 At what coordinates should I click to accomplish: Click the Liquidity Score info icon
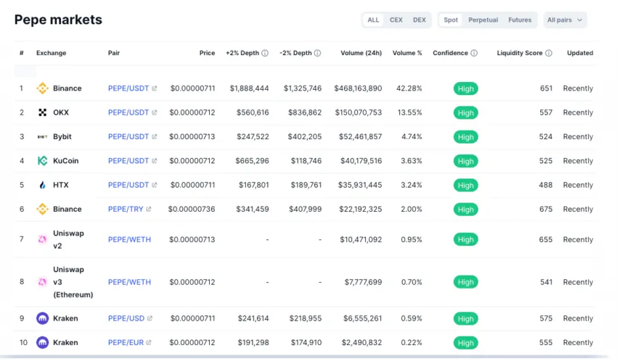[x=549, y=53]
